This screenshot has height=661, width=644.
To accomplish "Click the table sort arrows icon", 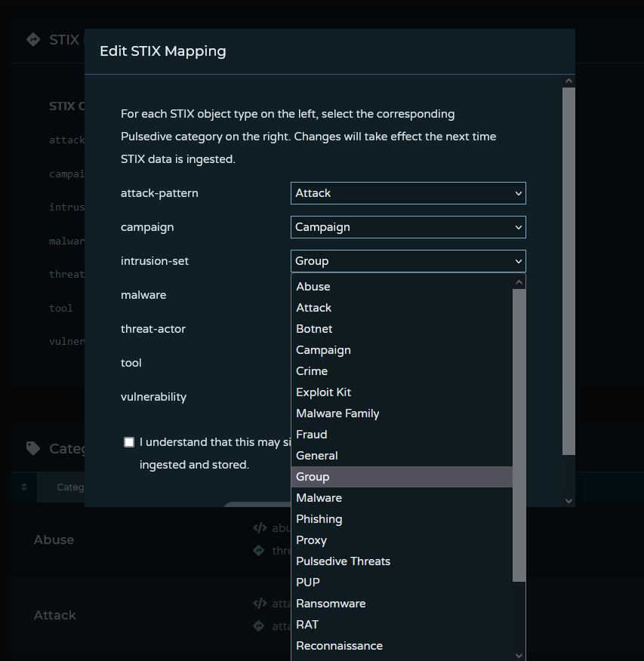I will [24, 487].
